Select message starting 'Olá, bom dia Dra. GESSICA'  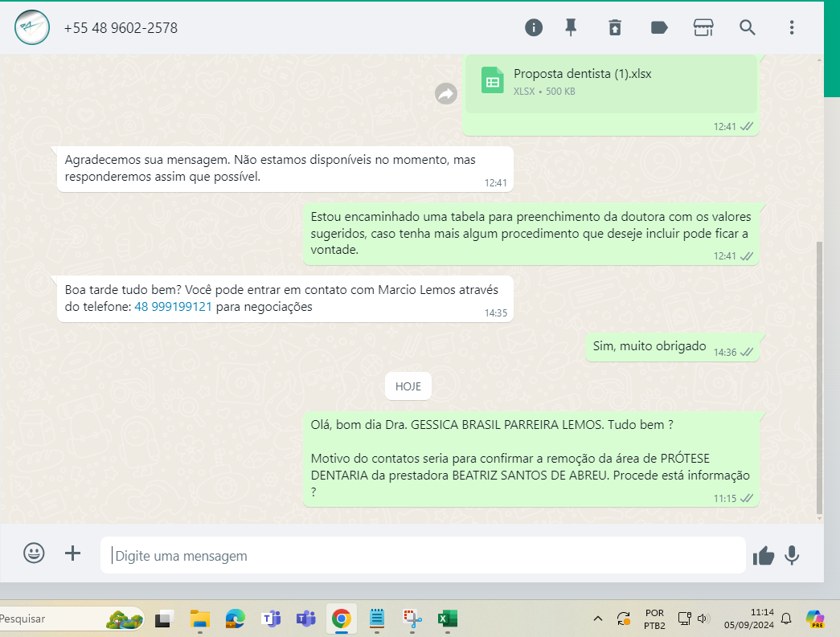[x=531, y=459]
